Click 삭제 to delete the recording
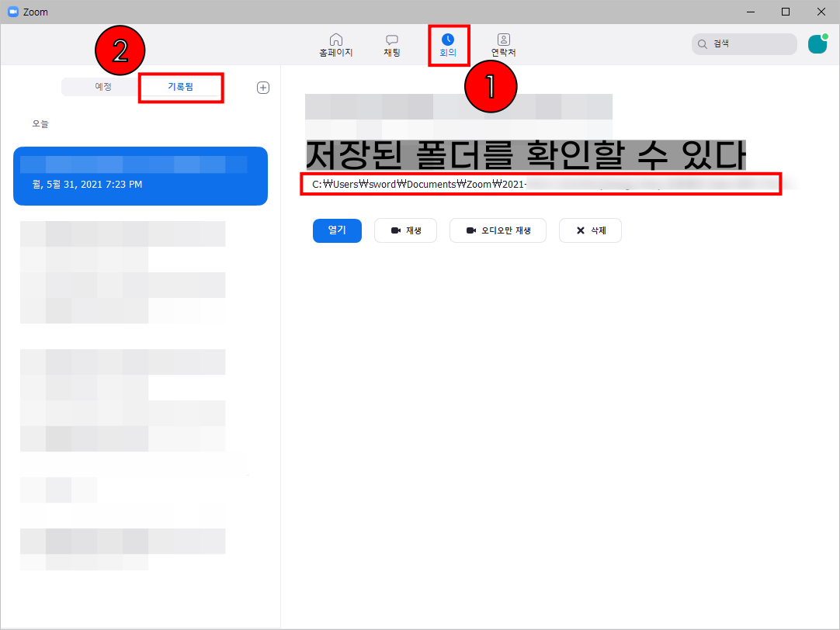 [x=590, y=230]
